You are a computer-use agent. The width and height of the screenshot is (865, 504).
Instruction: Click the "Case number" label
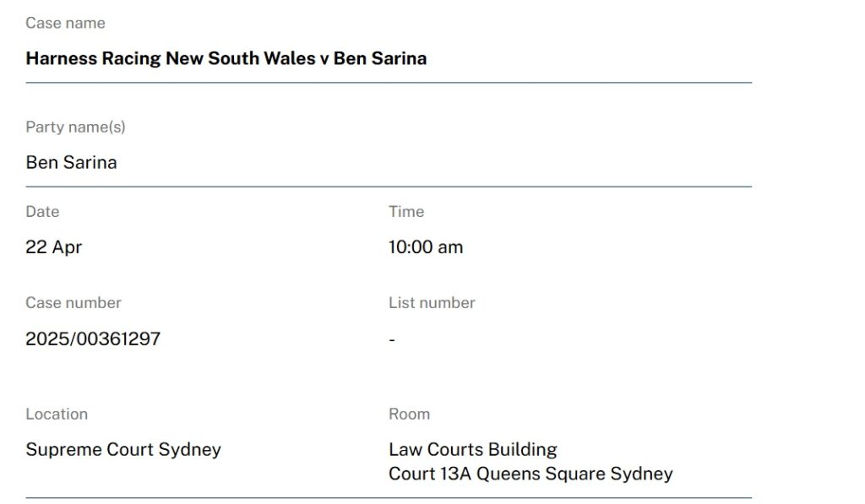coord(73,302)
